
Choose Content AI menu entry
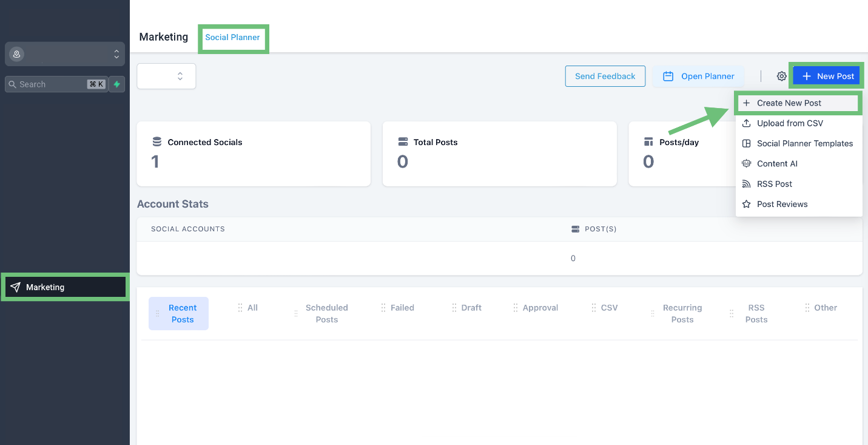798,164
